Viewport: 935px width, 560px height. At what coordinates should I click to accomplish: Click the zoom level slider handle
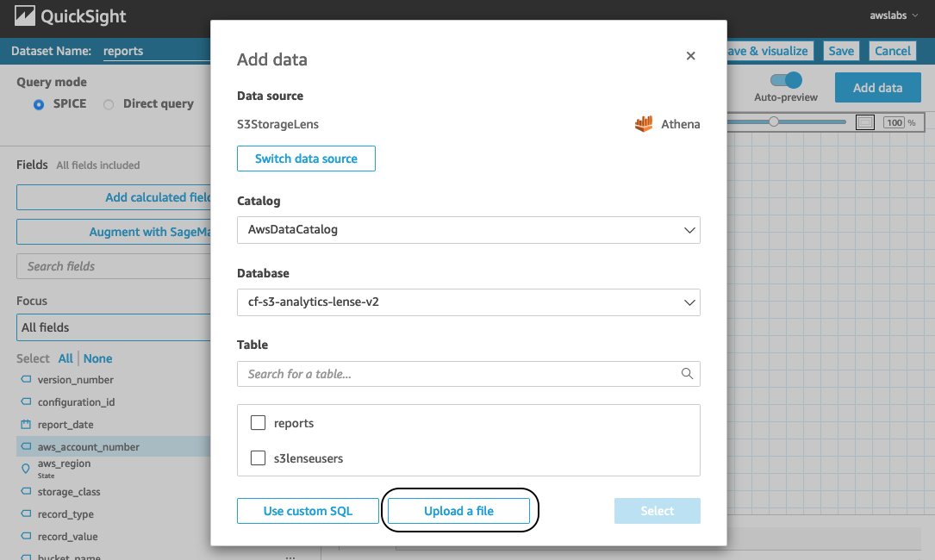tap(773, 121)
